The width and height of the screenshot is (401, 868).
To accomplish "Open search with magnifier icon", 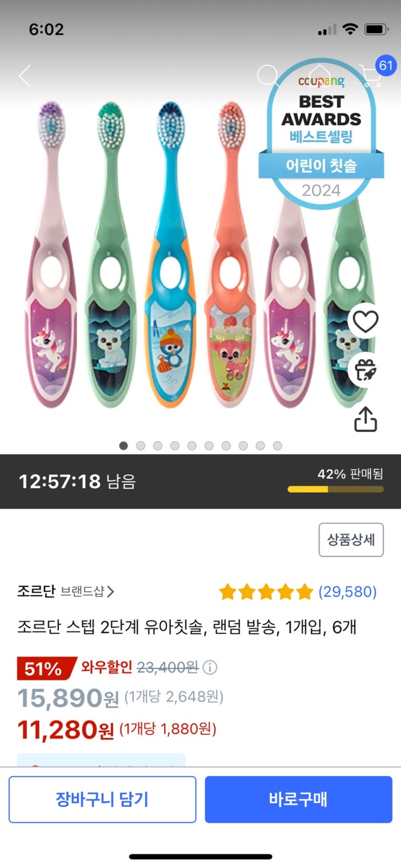I will click(x=267, y=76).
